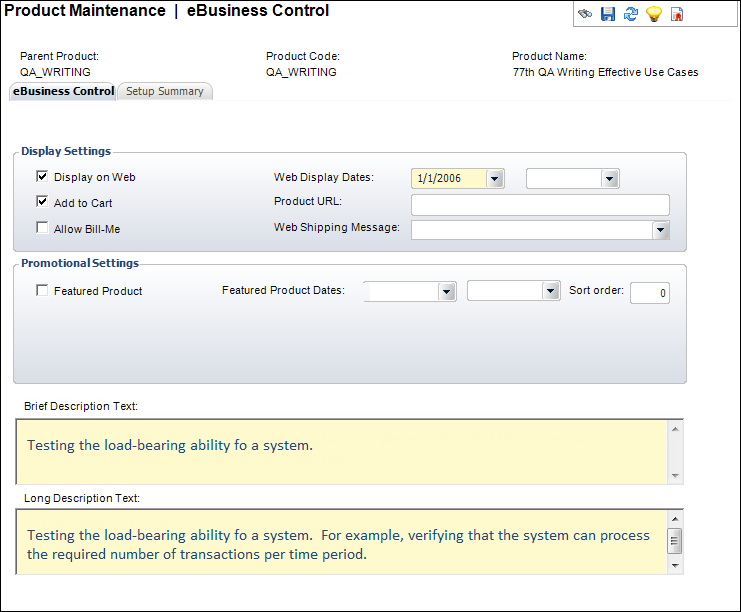Expand the Web Shipping Message dropdown
The image size is (741, 612).
[661, 230]
